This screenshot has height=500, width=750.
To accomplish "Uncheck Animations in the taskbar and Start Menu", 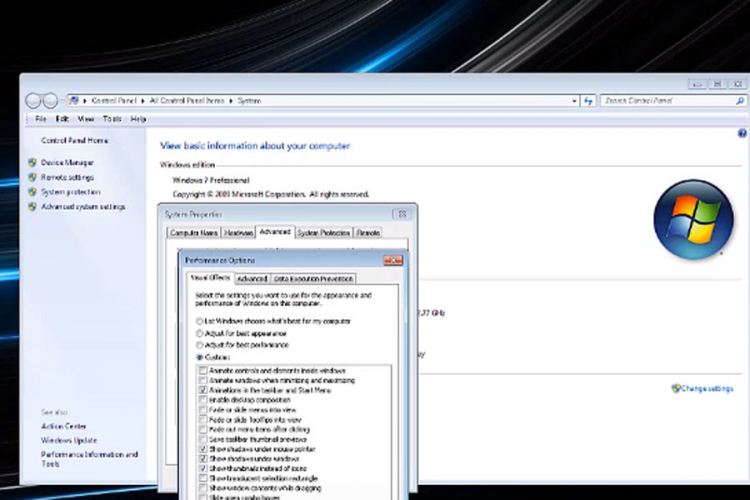I will (x=203, y=390).
